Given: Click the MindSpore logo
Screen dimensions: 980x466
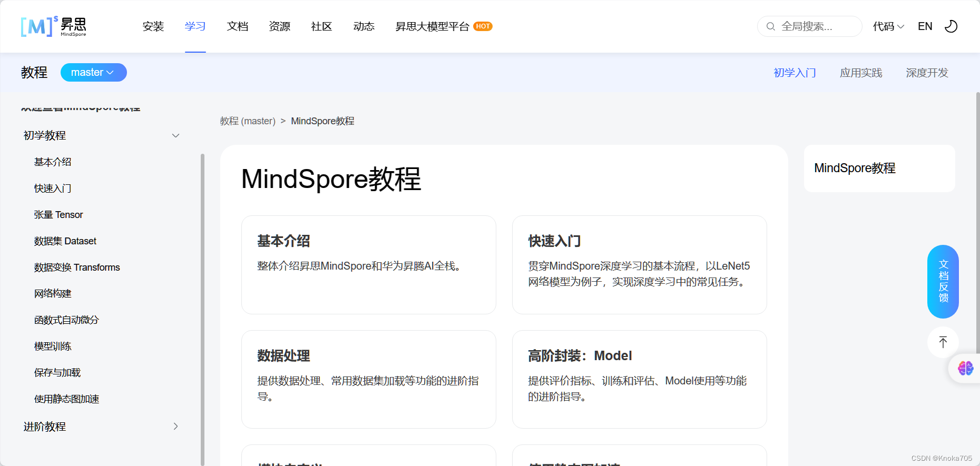Looking at the screenshot, I should (x=53, y=26).
